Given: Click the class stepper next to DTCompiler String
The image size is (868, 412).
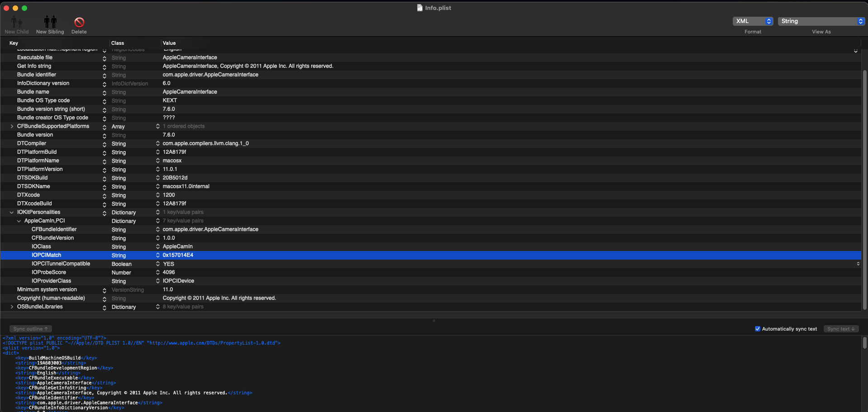Looking at the screenshot, I should [157, 143].
